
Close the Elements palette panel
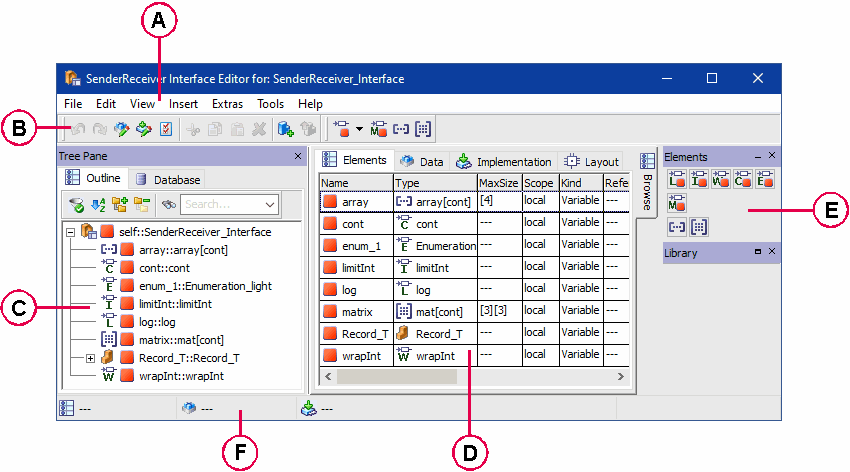772,156
